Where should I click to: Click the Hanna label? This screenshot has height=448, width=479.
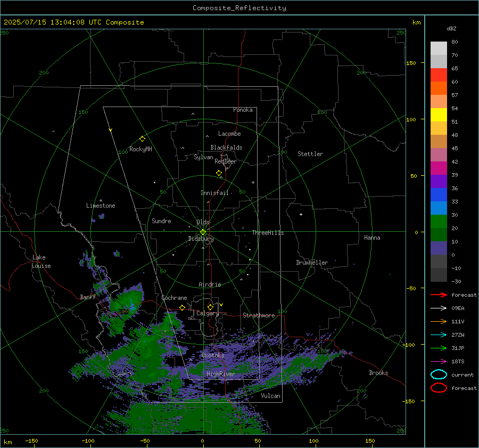372,238
